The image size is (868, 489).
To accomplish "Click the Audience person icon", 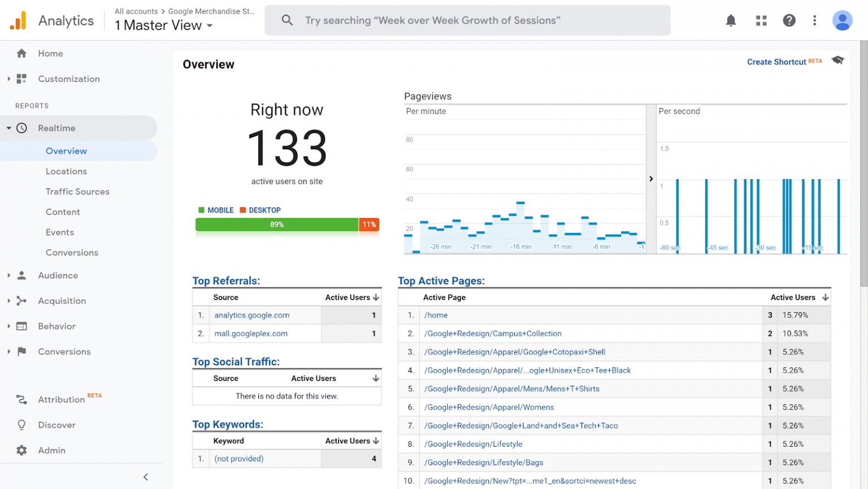I will coord(21,275).
